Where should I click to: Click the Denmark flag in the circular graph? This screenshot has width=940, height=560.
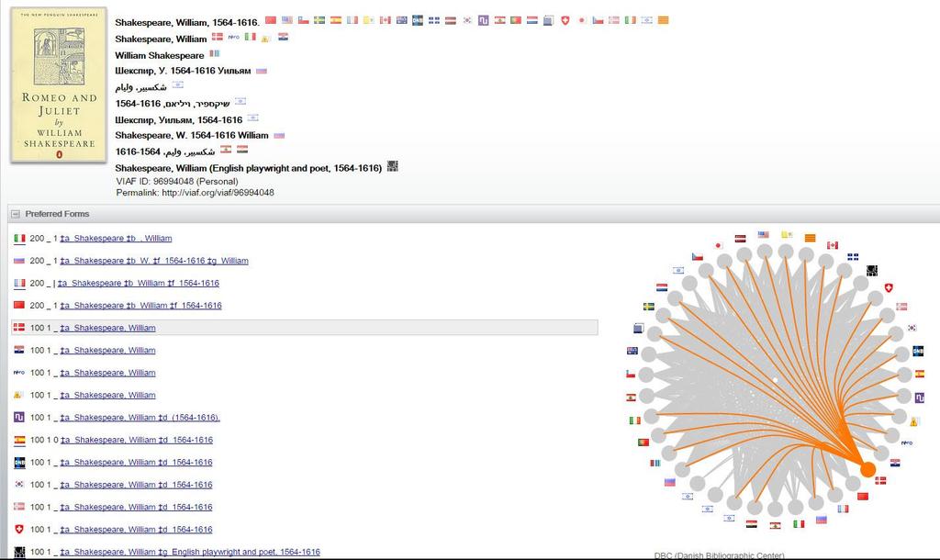click(x=880, y=480)
